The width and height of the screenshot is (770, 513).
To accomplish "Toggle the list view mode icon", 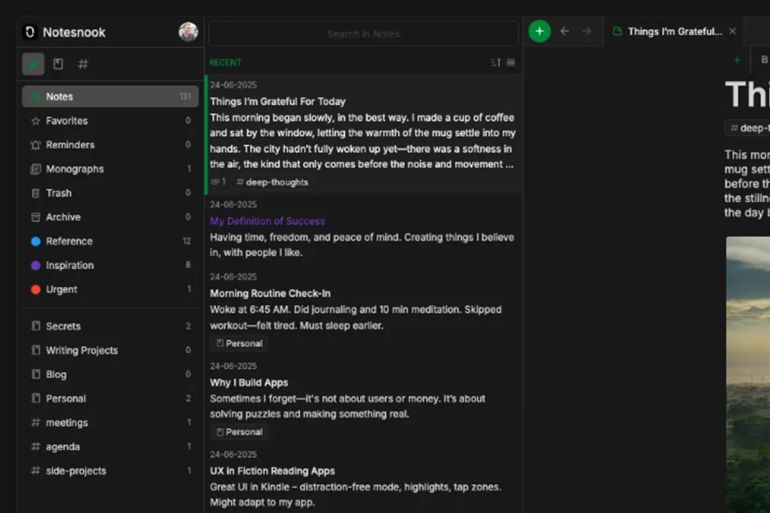I will pos(511,62).
